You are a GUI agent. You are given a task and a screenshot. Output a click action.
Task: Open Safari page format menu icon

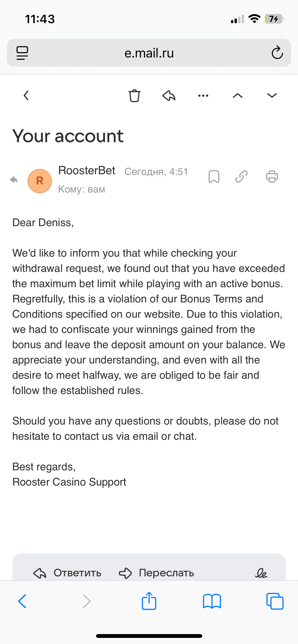pos(22,53)
